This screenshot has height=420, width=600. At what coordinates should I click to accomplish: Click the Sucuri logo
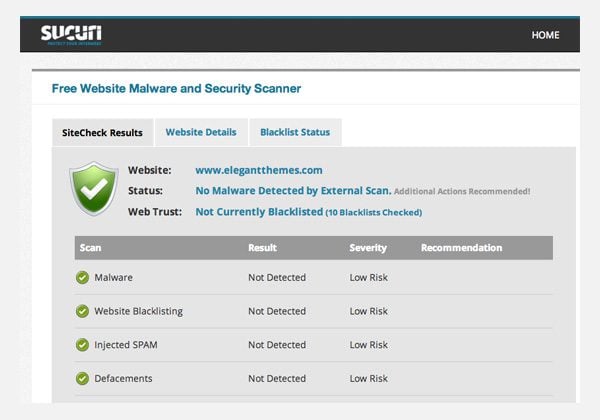pyautogui.click(x=71, y=35)
